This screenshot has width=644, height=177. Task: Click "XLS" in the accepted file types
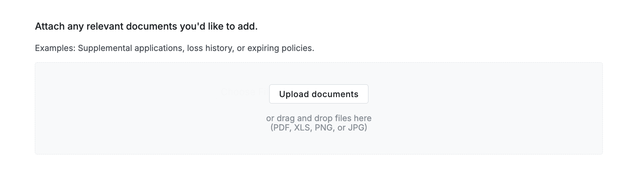click(302, 127)
